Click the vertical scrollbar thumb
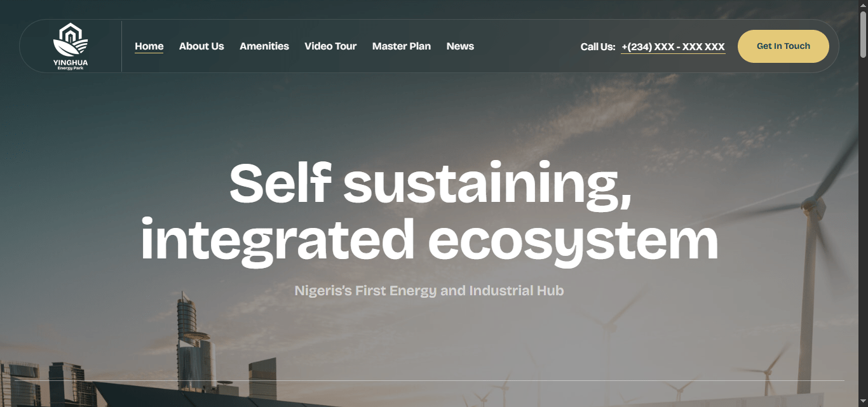Screen dimensions: 868x407 coord(863,35)
